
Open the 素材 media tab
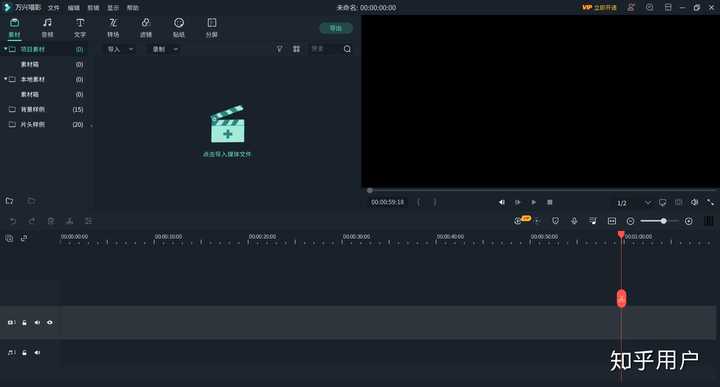(14, 28)
